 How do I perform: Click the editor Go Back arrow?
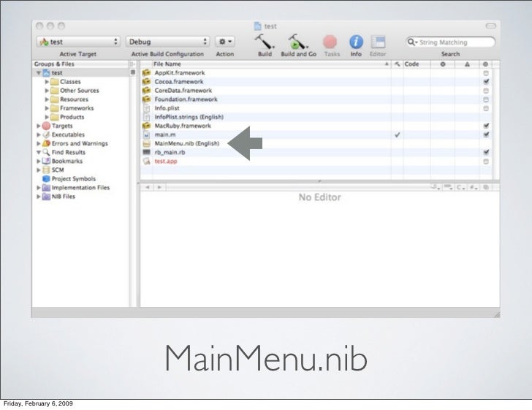pyautogui.click(x=148, y=187)
